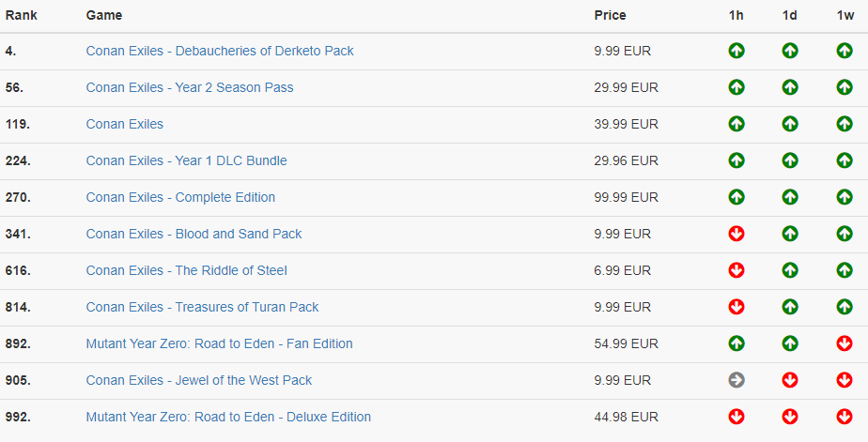Open Mutant Year Zero: Road to Eden - Fan Edition
The height and width of the screenshot is (442, 868).
pyautogui.click(x=219, y=343)
